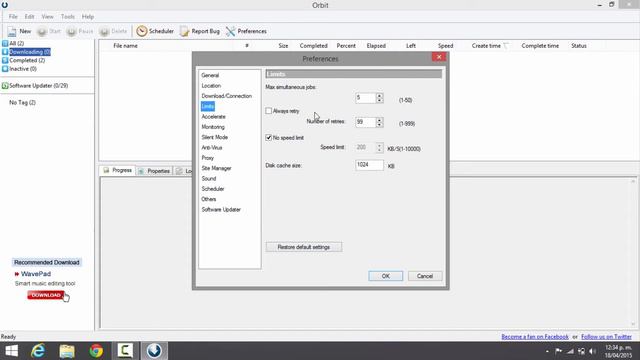Switch to the Properties tab

(154, 171)
